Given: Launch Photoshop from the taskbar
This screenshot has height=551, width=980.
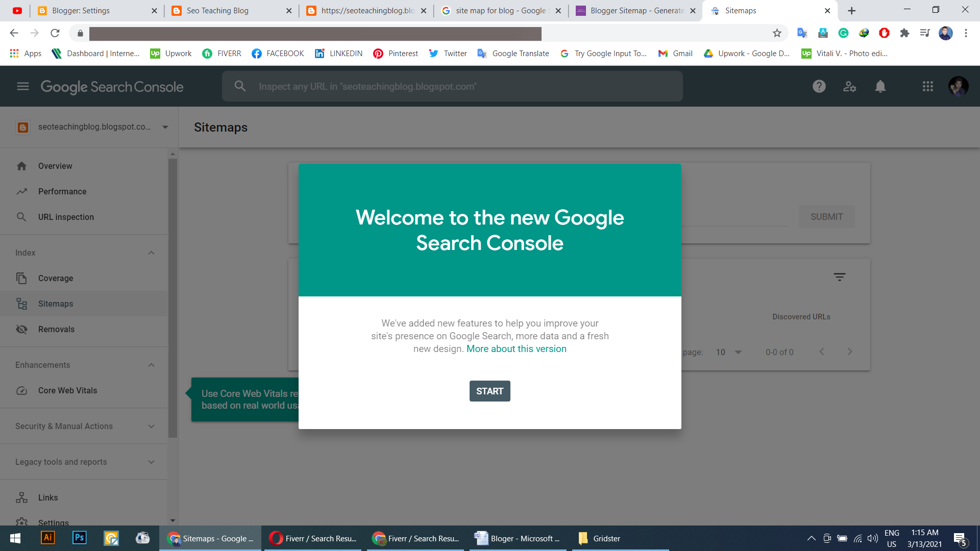Looking at the screenshot, I should pos(79,538).
